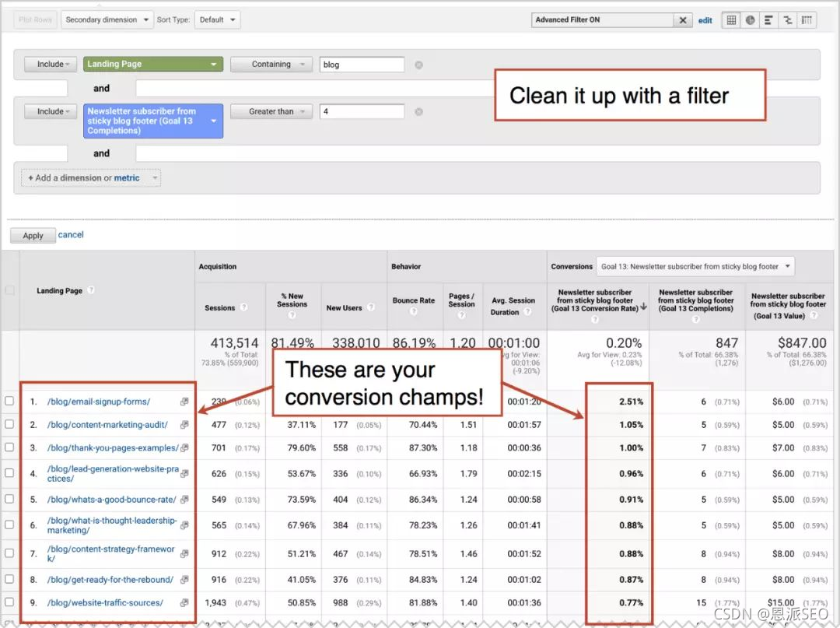
Task: Sort by Goal 13 Conversion Rate header
Action: (x=595, y=300)
